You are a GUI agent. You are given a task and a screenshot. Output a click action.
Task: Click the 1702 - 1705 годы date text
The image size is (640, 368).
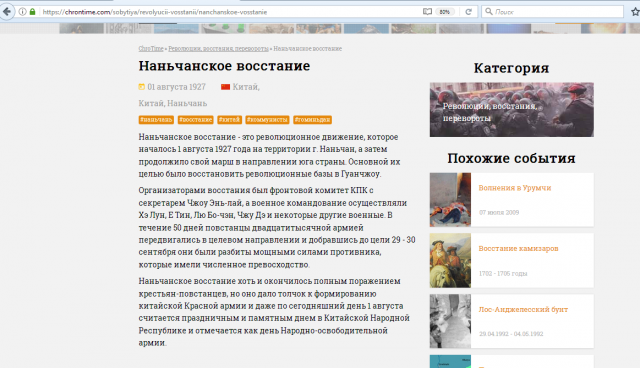tap(503, 273)
